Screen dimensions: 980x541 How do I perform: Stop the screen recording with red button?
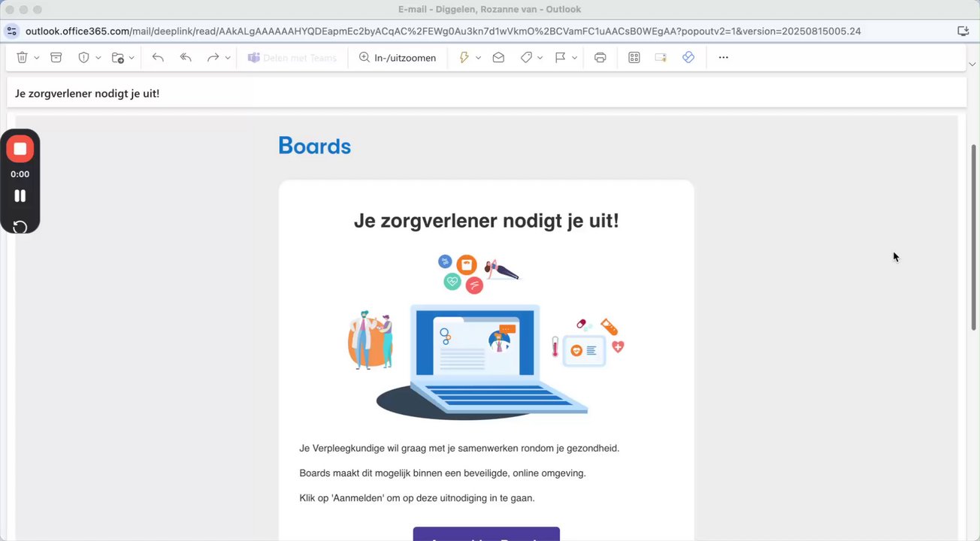tap(20, 149)
